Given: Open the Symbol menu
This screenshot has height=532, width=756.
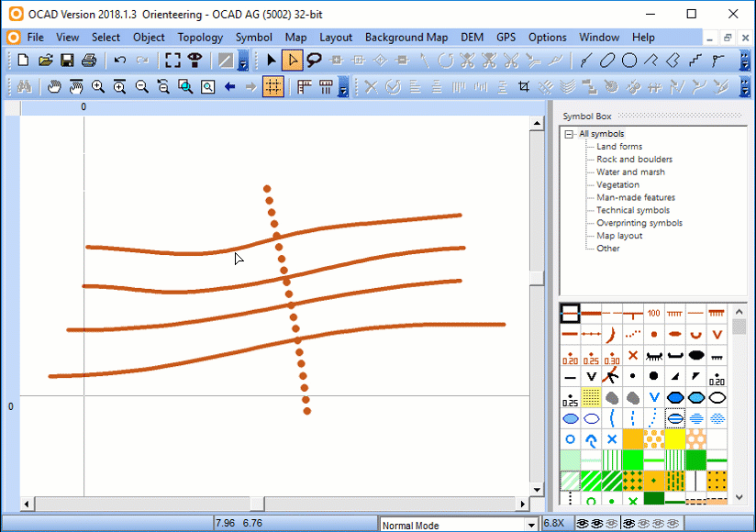Looking at the screenshot, I should pyautogui.click(x=253, y=37).
